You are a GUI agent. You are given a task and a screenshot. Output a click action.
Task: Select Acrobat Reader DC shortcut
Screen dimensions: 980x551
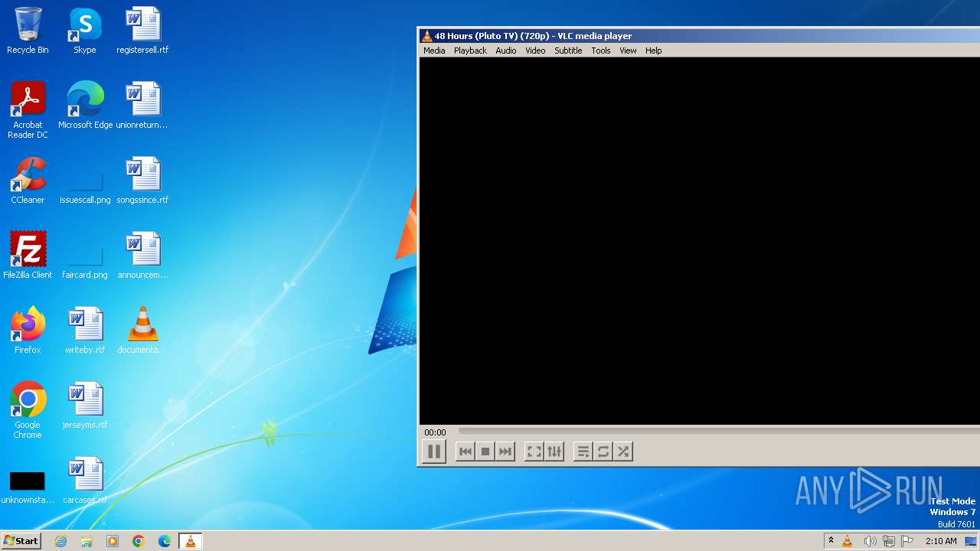(x=28, y=110)
